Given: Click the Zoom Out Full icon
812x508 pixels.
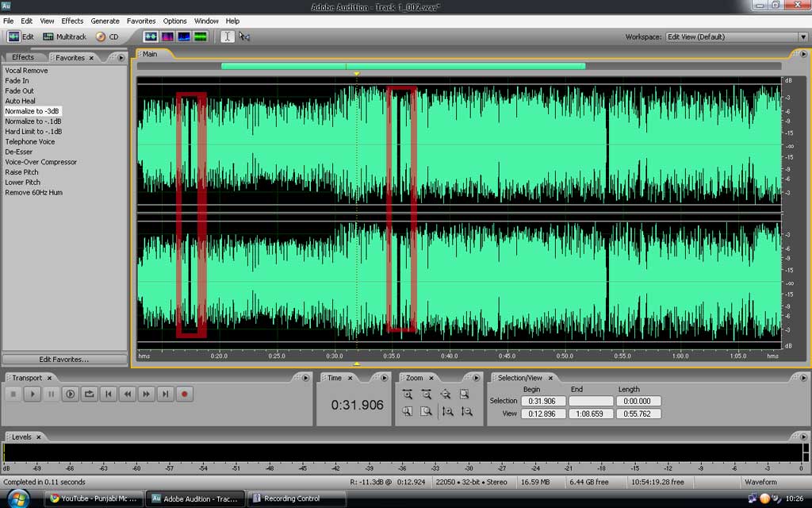Looking at the screenshot, I should [x=446, y=394].
